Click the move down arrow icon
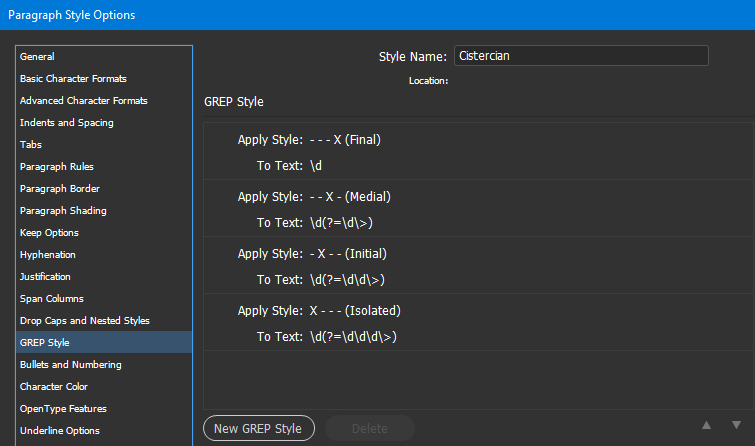The image size is (755, 446). pyautogui.click(x=736, y=426)
